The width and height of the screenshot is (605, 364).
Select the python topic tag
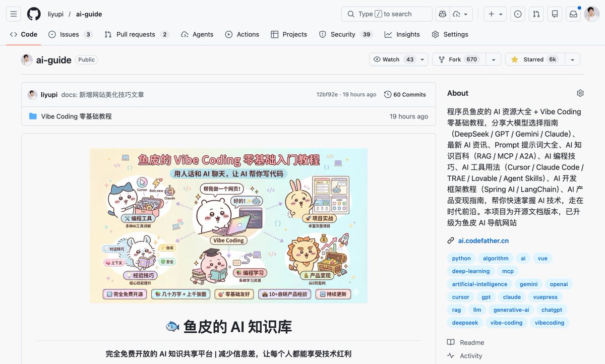461,258
